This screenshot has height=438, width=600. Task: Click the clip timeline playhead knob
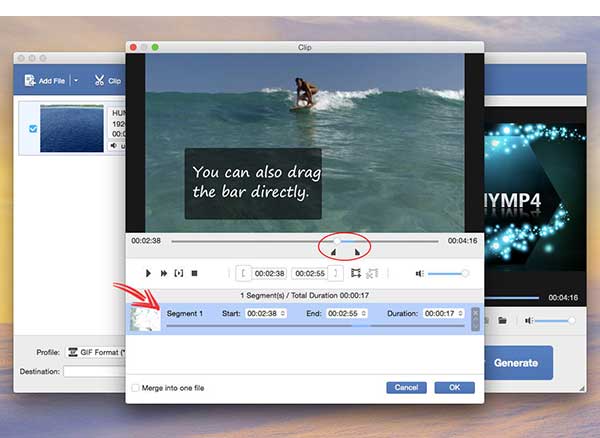tap(337, 241)
